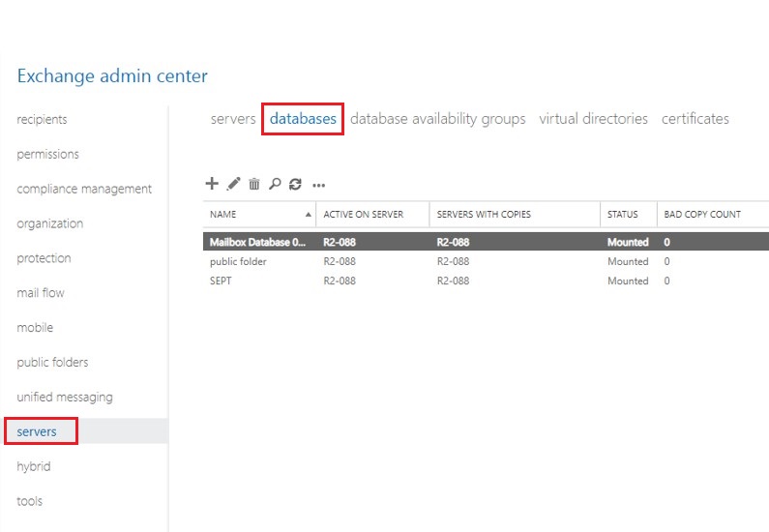Open protection section
The width and height of the screenshot is (769, 532).
coord(44,258)
